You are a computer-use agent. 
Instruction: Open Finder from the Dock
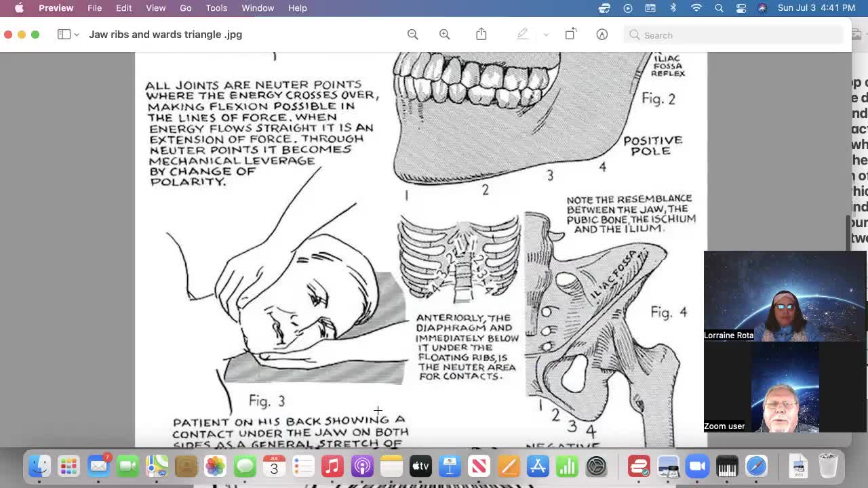coord(39,466)
